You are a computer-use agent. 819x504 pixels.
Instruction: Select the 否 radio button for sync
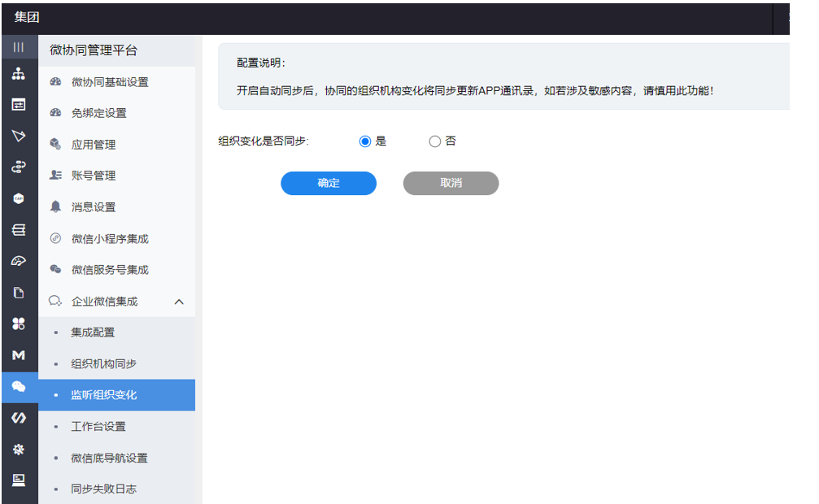coord(434,141)
